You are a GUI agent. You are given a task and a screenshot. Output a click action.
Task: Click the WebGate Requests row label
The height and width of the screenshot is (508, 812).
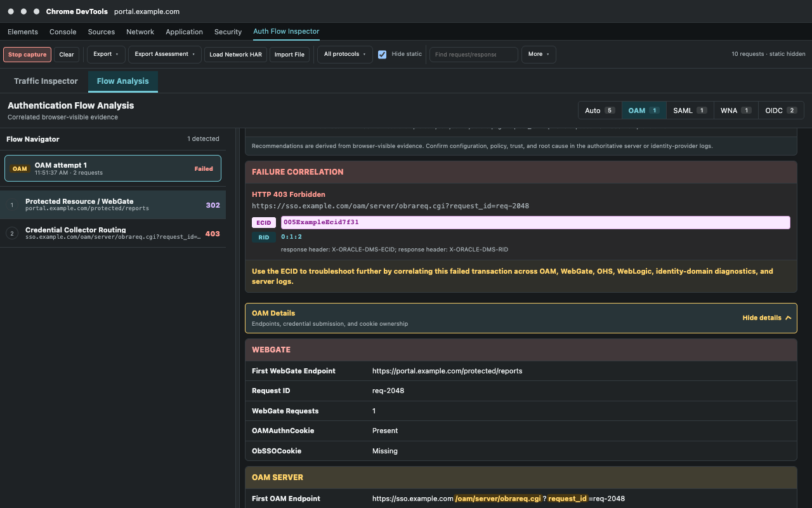click(x=285, y=411)
